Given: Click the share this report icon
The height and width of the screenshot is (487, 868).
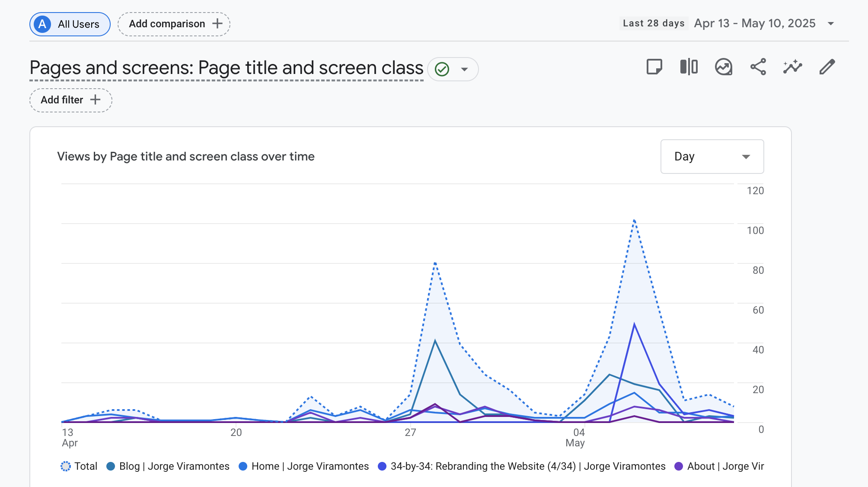Looking at the screenshot, I should tap(758, 67).
